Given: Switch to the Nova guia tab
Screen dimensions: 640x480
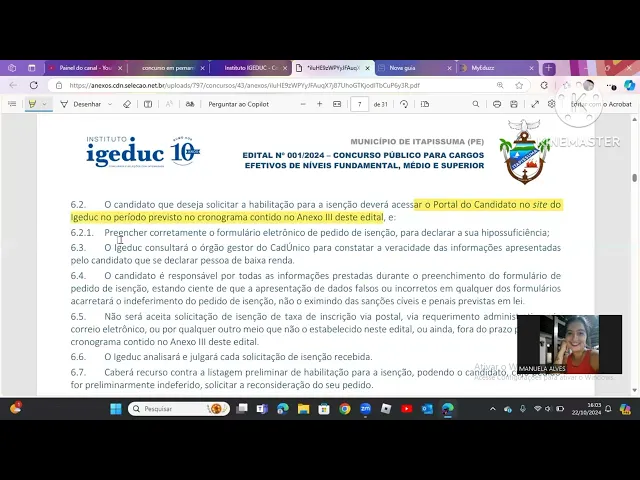Looking at the screenshot, I should (x=410, y=68).
